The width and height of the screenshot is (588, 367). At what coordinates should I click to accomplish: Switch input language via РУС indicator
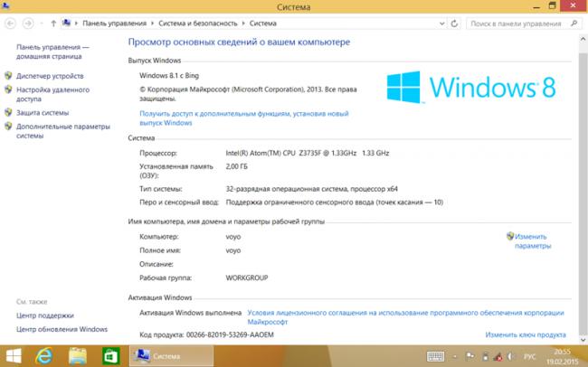(529, 356)
